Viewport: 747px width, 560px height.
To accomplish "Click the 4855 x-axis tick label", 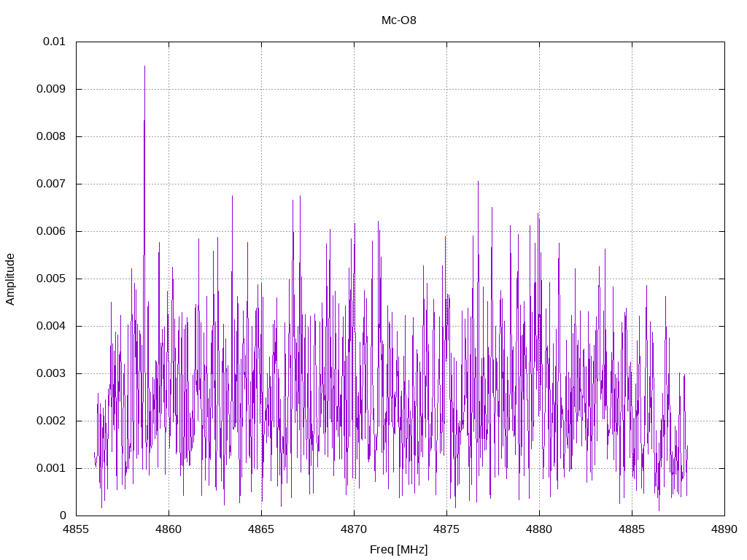I will (x=76, y=529).
